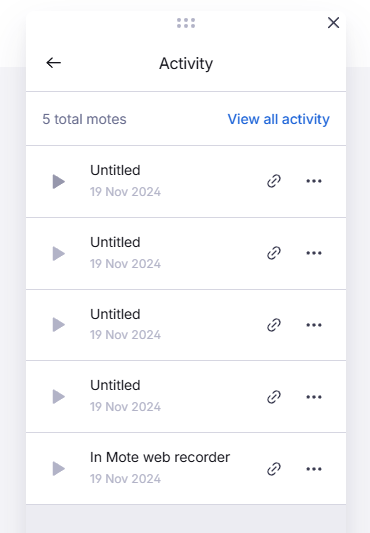Screen dimensions: 370x533
Task: Play the In Mote web recorder mote
Action: click(58, 469)
